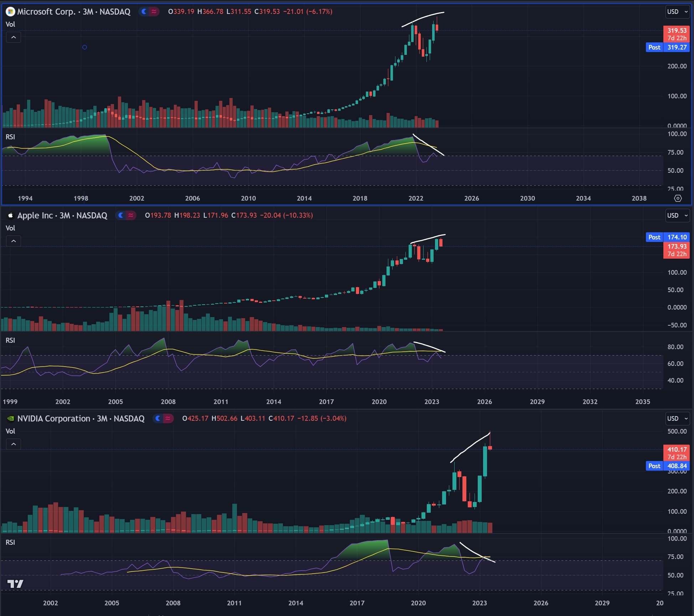Open USD currency dropdown on Apple chart

(x=677, y=216)
